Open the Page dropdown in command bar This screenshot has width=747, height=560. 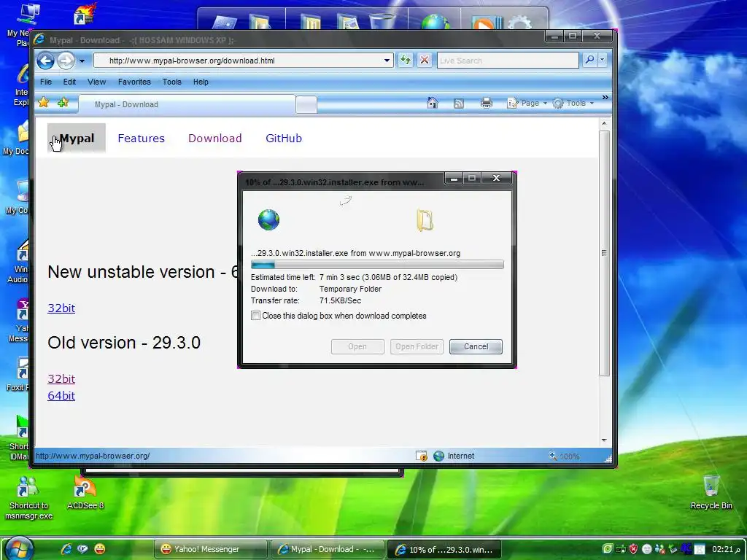[527, 103]
